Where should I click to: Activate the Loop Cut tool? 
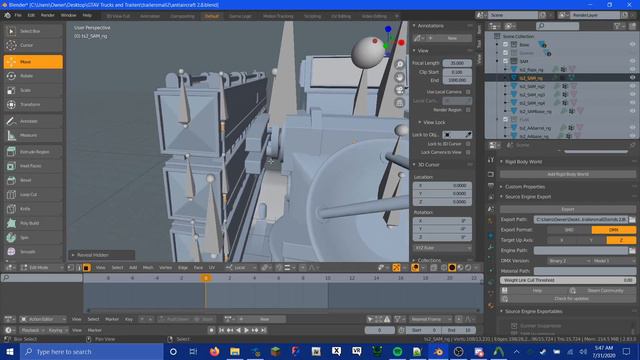pos(33,195)
